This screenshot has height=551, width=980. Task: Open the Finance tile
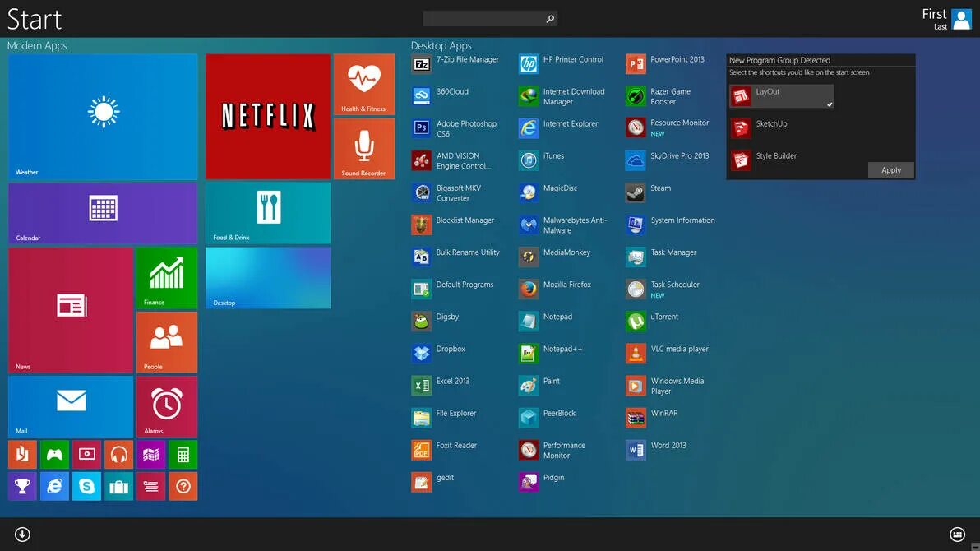coord(166,278)
